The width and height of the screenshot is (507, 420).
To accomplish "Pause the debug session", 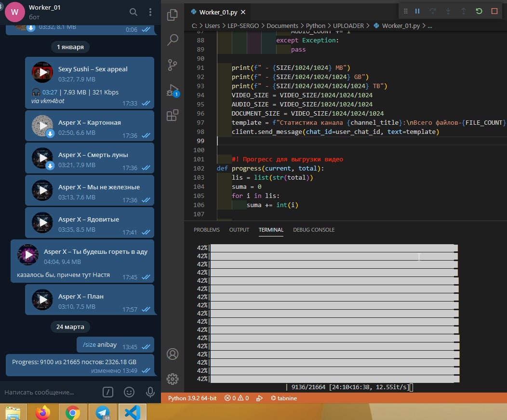I will click(x=417, y=11).
